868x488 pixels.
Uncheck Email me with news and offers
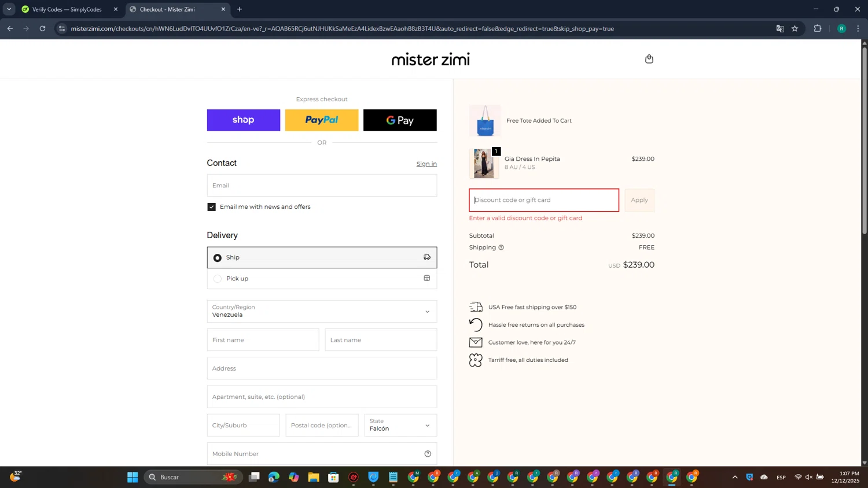211,207
